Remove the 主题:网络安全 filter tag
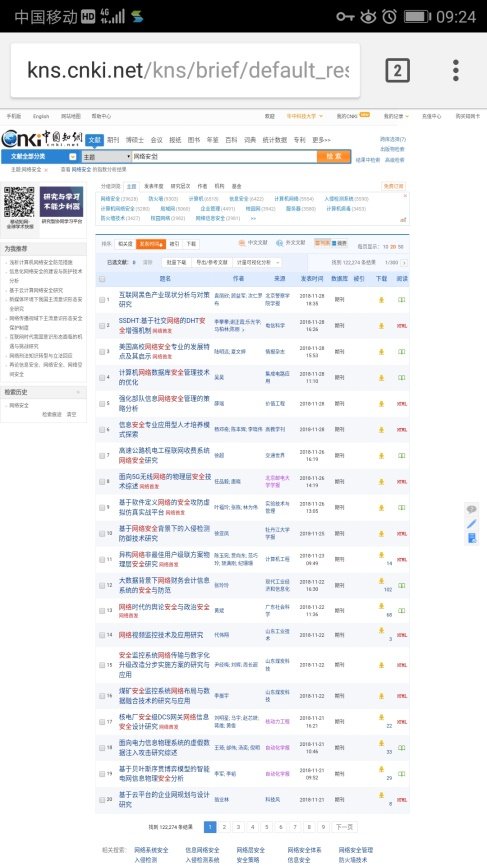Viewport: 487px width, 866px height. tap(46, 170)
